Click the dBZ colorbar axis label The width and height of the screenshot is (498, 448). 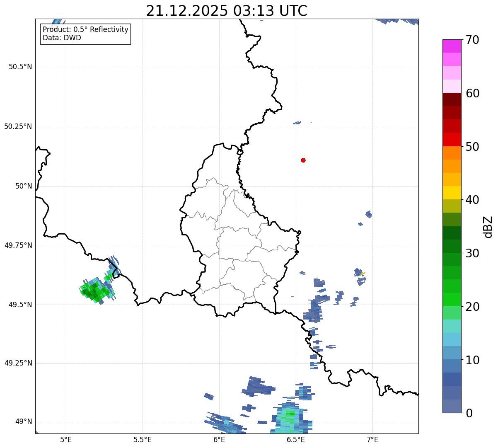pos(488,226)
